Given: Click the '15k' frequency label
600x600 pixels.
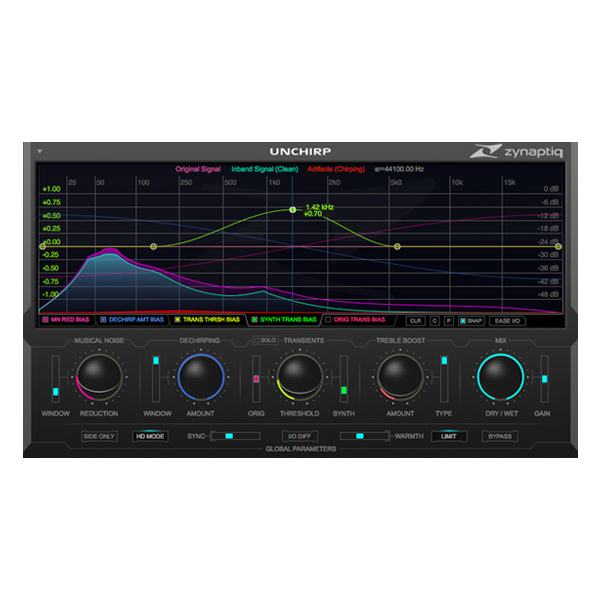Looking at the screenshot, I should pos(509,183).
